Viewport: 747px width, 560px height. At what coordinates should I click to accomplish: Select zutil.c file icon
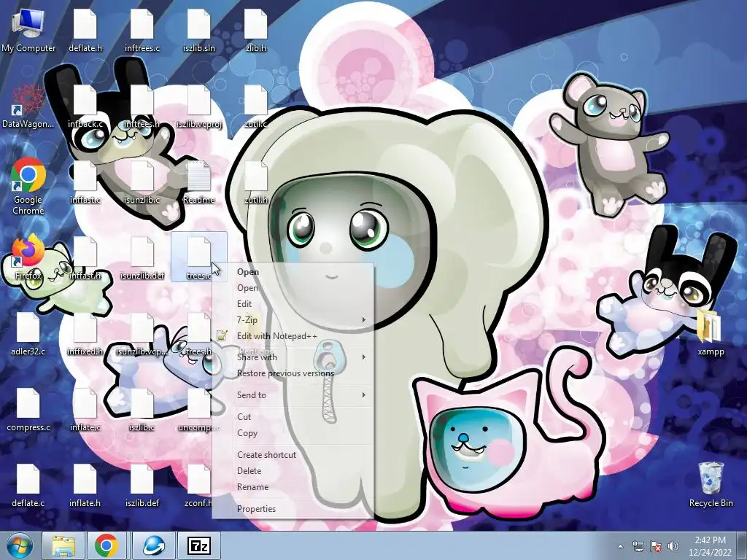tap(256, 106)
